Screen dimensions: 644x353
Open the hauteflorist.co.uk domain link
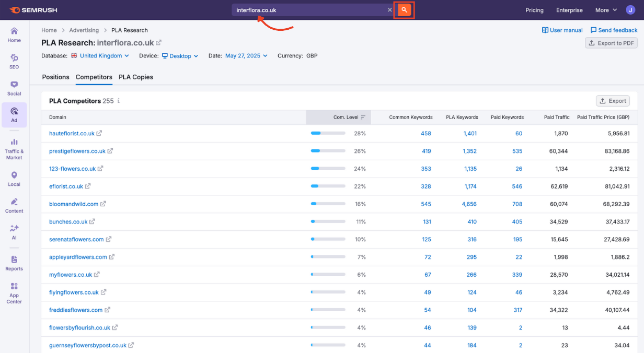[72, 133]
